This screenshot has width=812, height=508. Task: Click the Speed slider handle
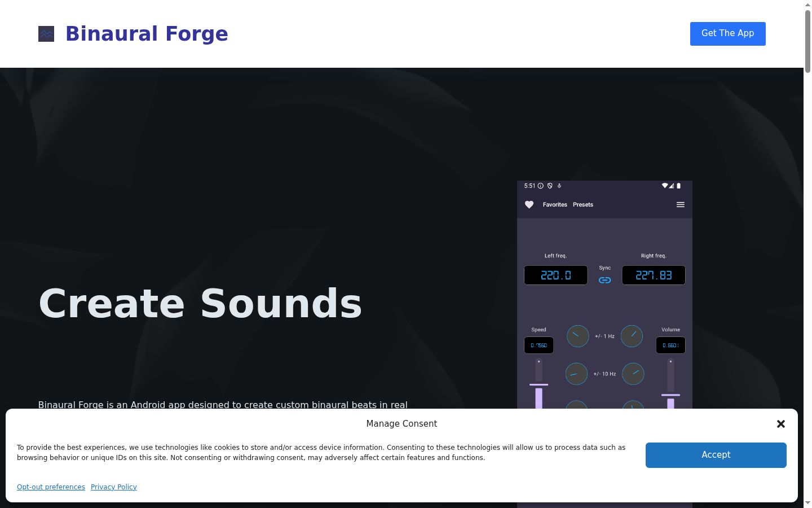(x=539, y=385)
